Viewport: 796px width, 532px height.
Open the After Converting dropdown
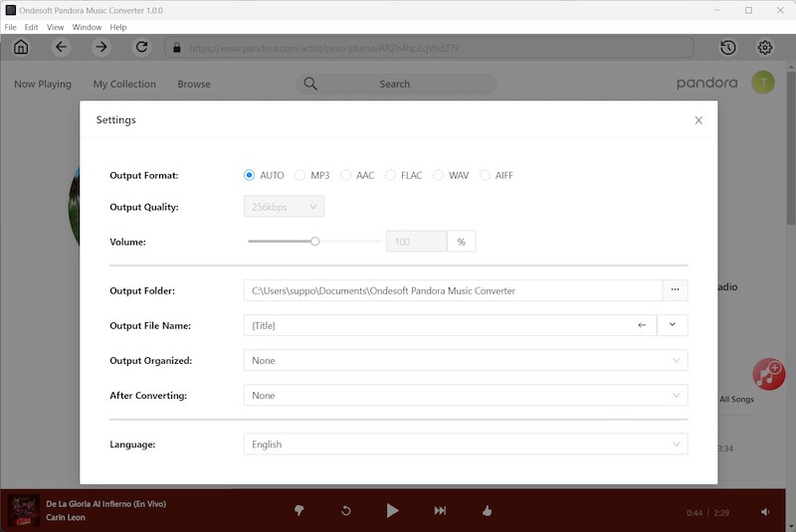(466, 395)
